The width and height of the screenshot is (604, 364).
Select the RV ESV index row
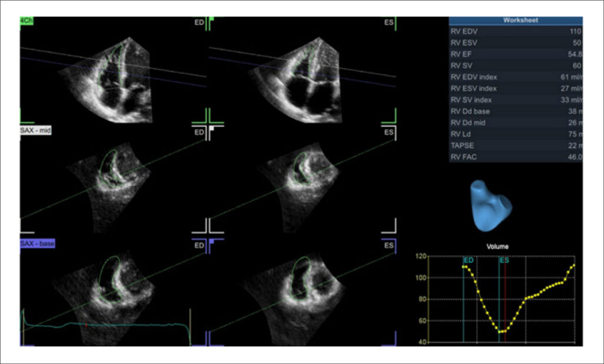516,88
